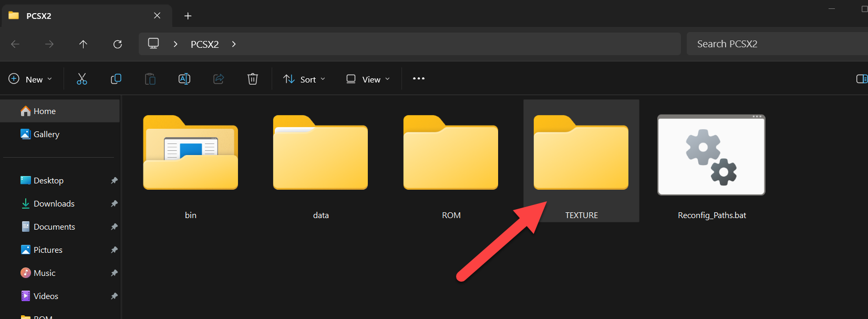868x319 pixels.
Task: Minimize the File Explorer window
Action: click(x=832, y=9)
